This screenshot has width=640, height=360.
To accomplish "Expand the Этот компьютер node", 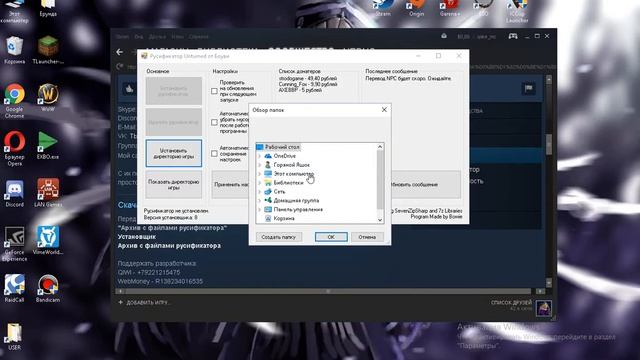I will tap(260, 174).
